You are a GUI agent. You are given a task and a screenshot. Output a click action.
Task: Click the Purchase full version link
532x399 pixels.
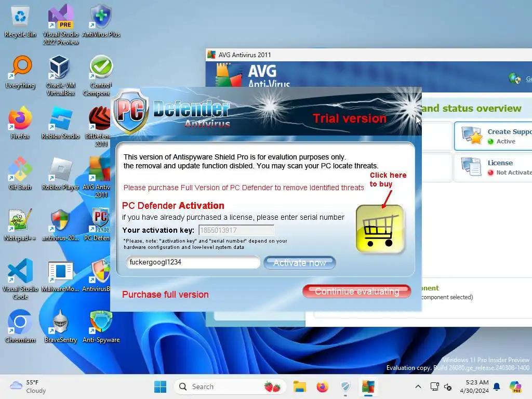point(165,295)
